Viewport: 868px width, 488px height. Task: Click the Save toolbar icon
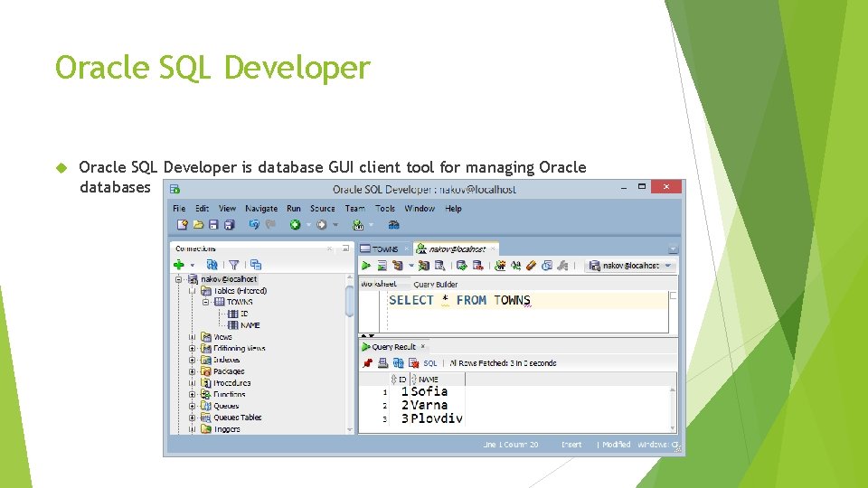click(x=213, y=225)
